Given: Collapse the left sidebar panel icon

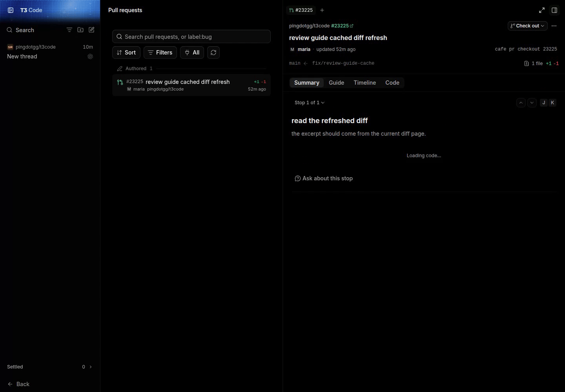Looking at the screenshot, I should pyautogui.click(x=11, y=10).
